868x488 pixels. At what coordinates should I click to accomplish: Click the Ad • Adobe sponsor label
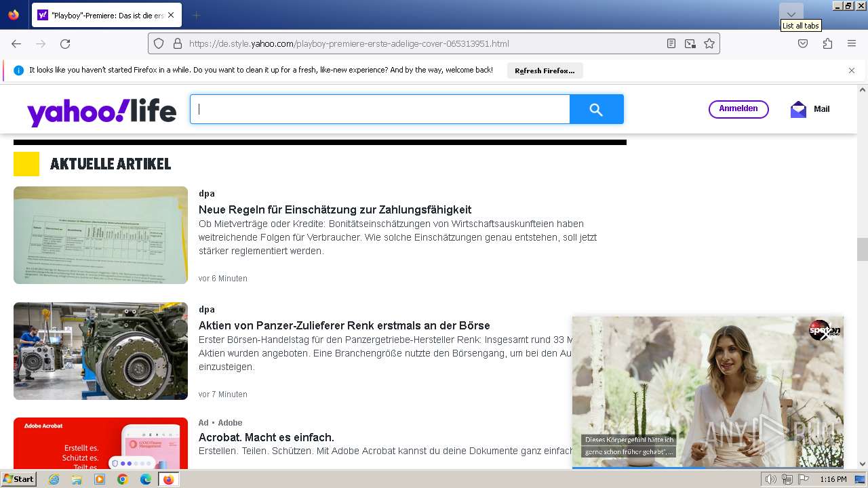click(220, 423)
